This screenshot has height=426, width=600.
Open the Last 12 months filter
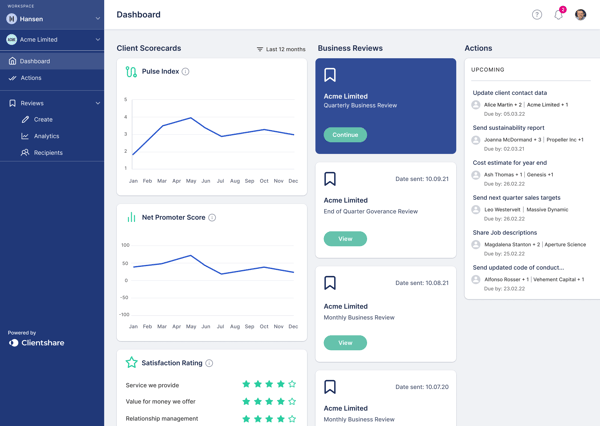281,49
